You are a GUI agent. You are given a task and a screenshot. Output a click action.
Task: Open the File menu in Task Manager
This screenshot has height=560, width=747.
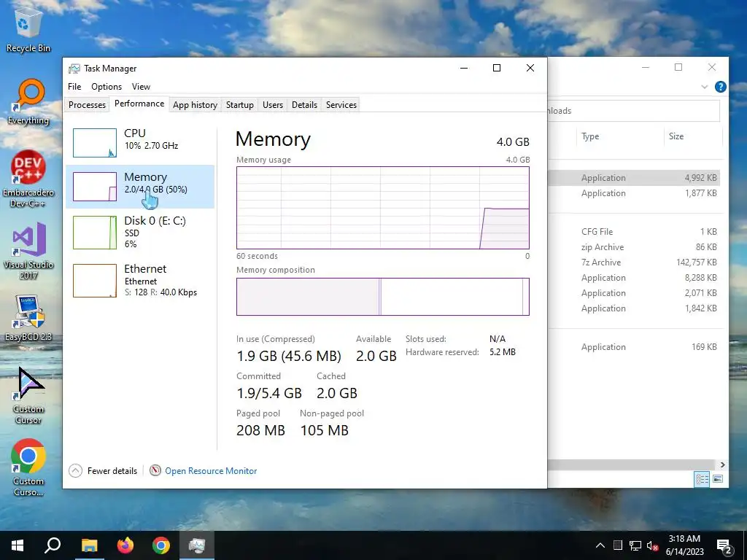(74, 87)
